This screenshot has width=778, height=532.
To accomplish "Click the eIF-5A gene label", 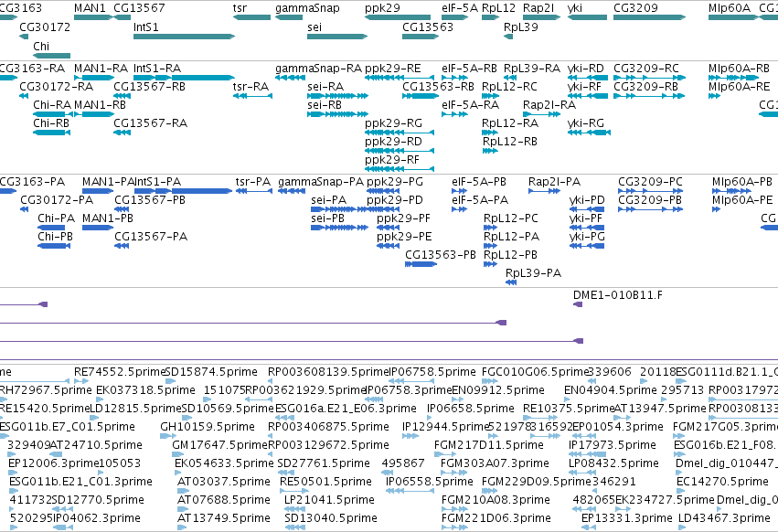I will pyautogui.click(x=460, y=8).
